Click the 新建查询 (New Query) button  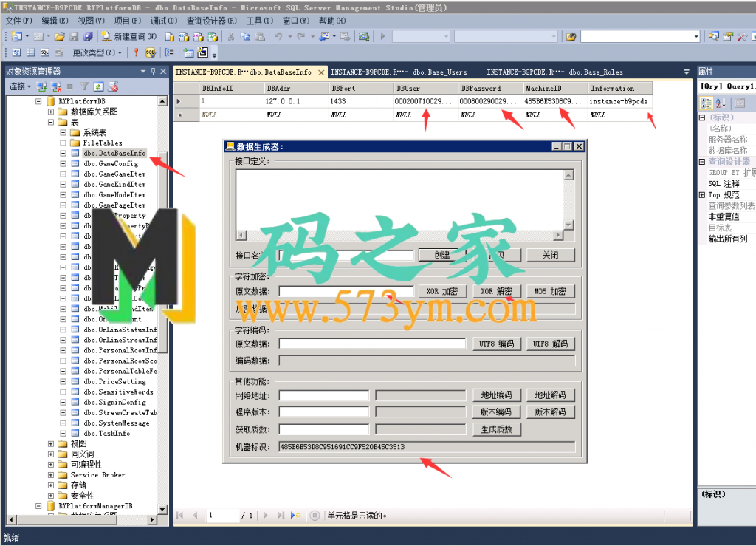(x=128, y=37)
